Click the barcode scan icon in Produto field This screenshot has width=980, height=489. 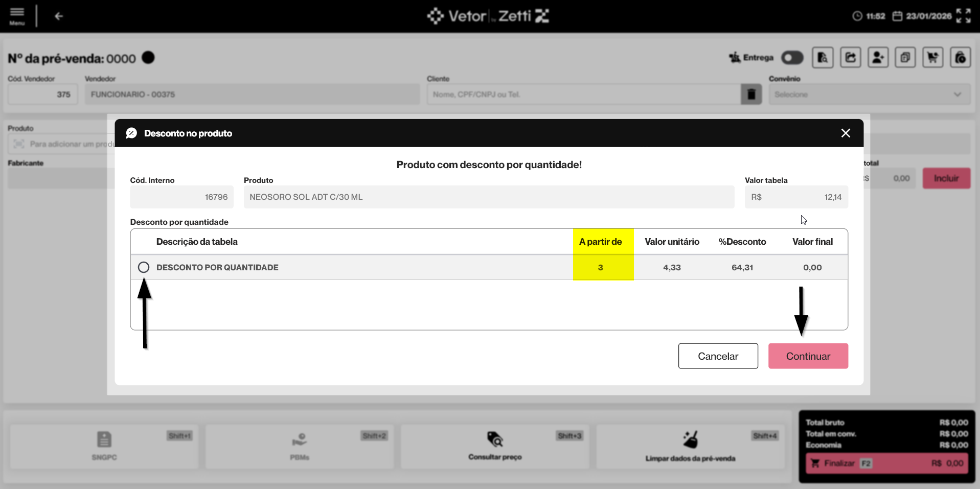(19, 144)
